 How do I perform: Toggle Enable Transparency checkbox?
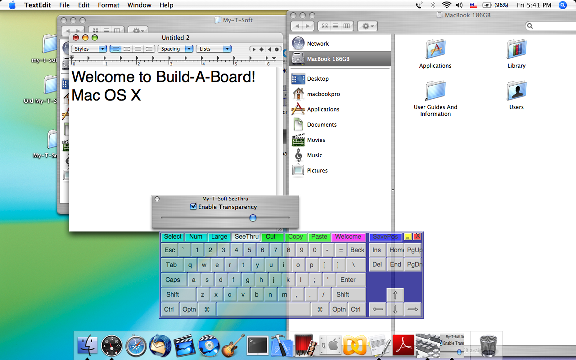(x=193, y=206)
